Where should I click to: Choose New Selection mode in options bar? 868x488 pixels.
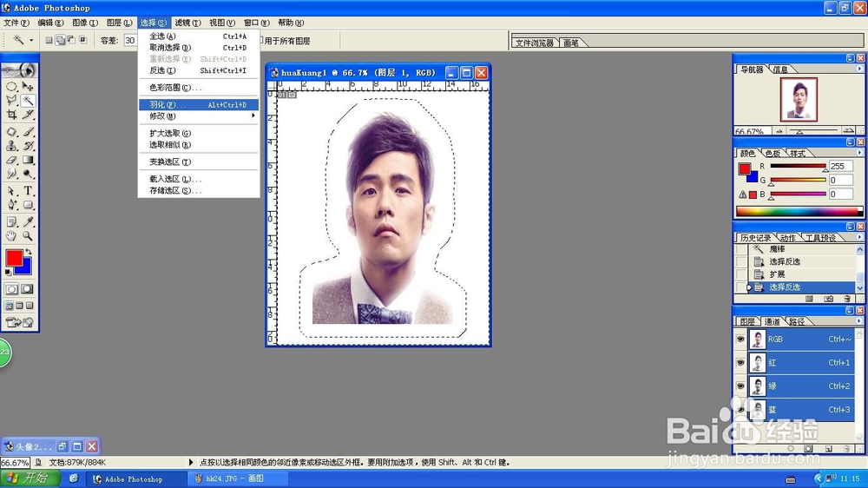click(x=49, y=40)
